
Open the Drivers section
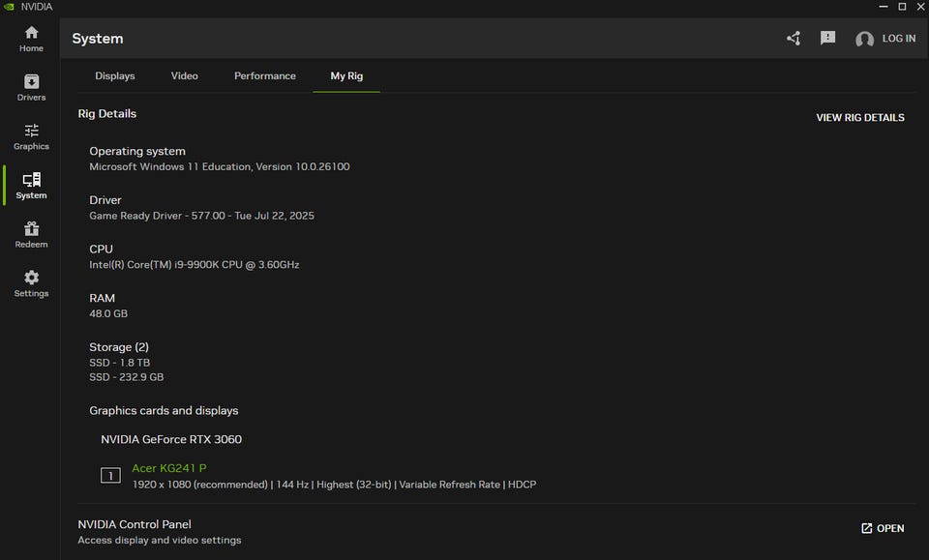tap(31, 88)
